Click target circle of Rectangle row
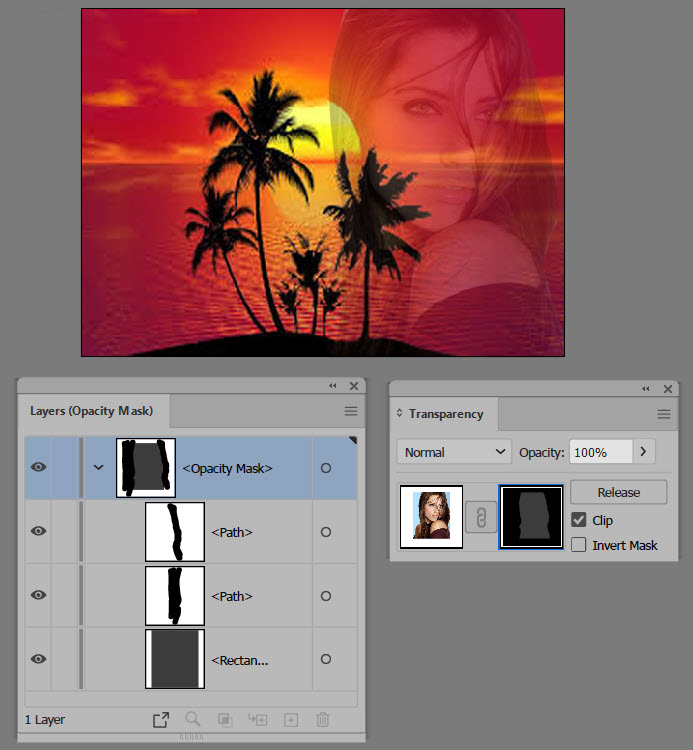 coord(326,659)
